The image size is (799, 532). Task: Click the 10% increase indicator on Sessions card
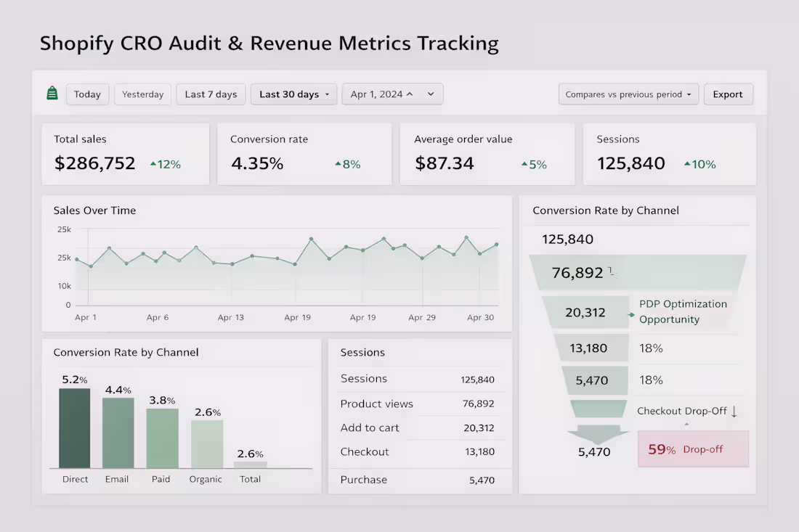700,165
